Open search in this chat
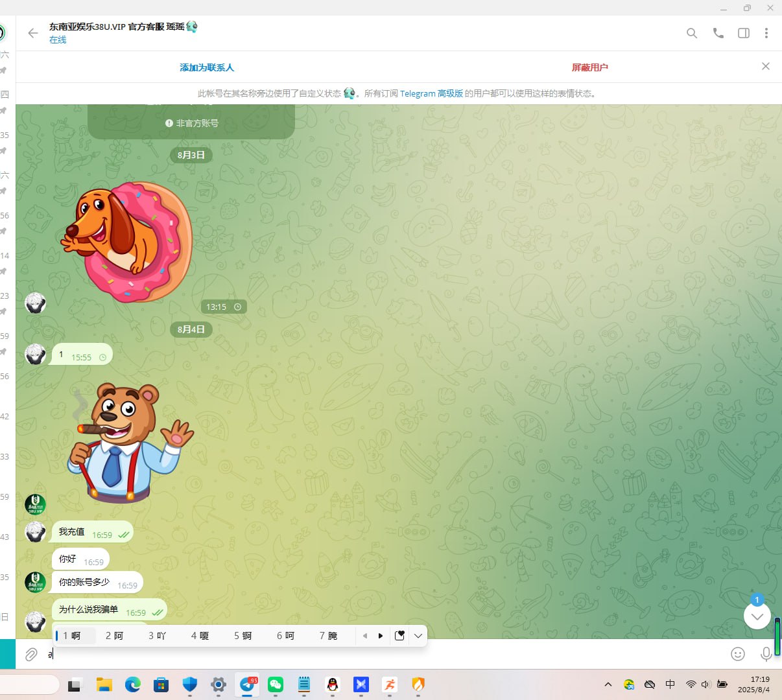This screenshot has width=782, height=700. click(x=692, y=33)
